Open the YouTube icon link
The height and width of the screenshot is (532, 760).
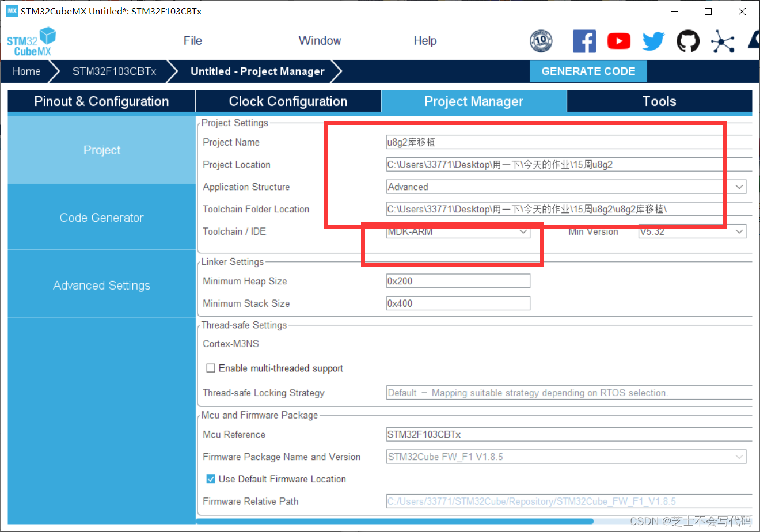[619, 41]
